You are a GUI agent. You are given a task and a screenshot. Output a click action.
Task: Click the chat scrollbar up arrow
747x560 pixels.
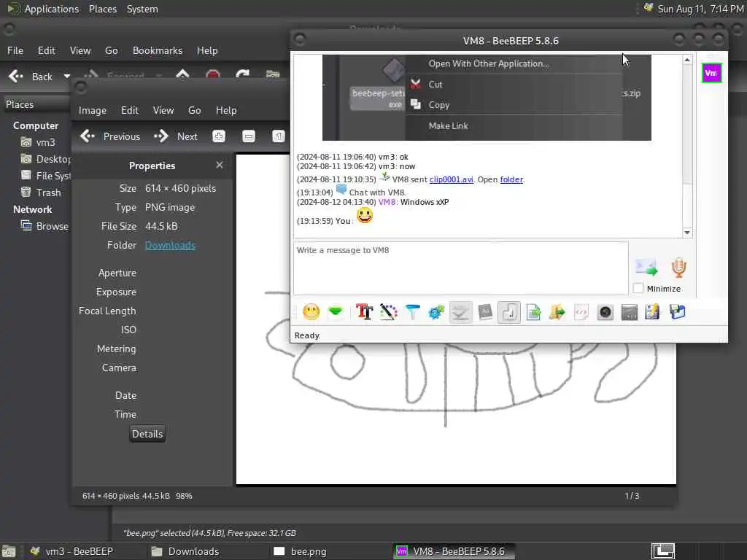pyautogui.click(x=687, y=60)
